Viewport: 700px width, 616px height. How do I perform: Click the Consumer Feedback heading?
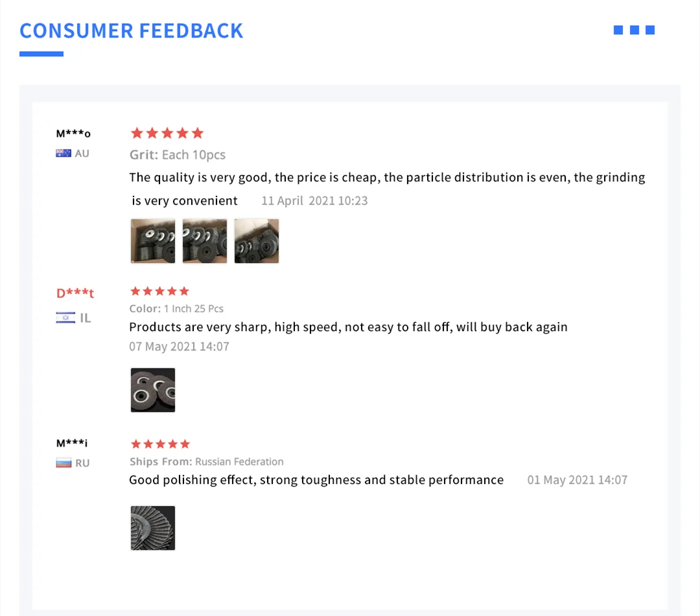click(132, 31)
